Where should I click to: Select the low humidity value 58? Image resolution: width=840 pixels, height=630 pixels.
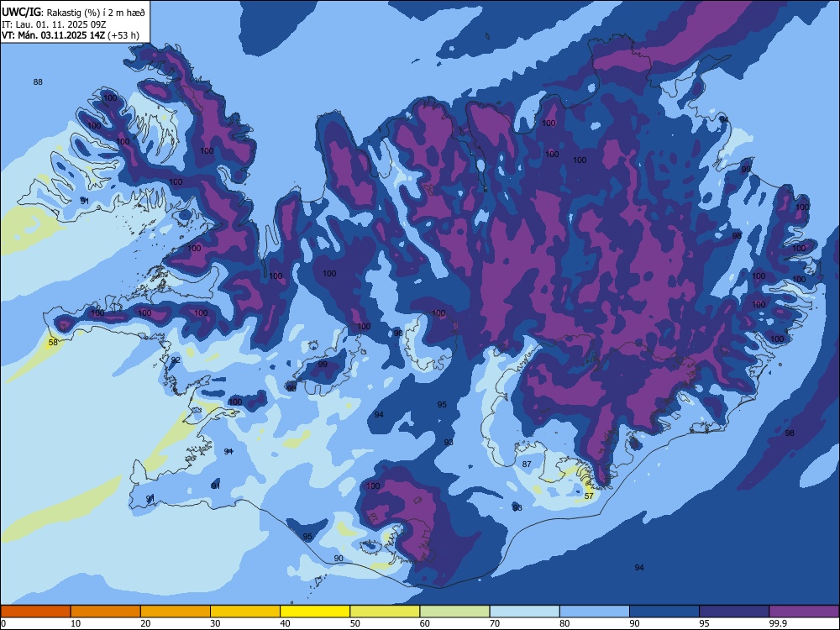[53, 343]
